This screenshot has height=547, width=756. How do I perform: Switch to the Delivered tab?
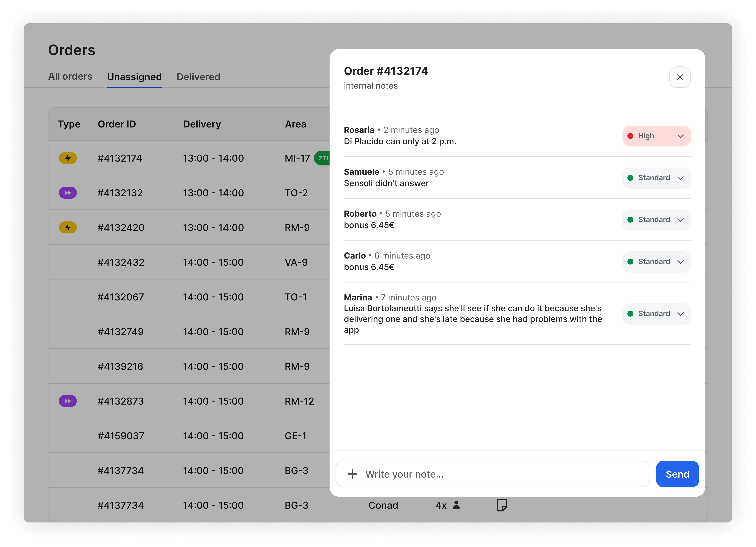coord(198,77)
